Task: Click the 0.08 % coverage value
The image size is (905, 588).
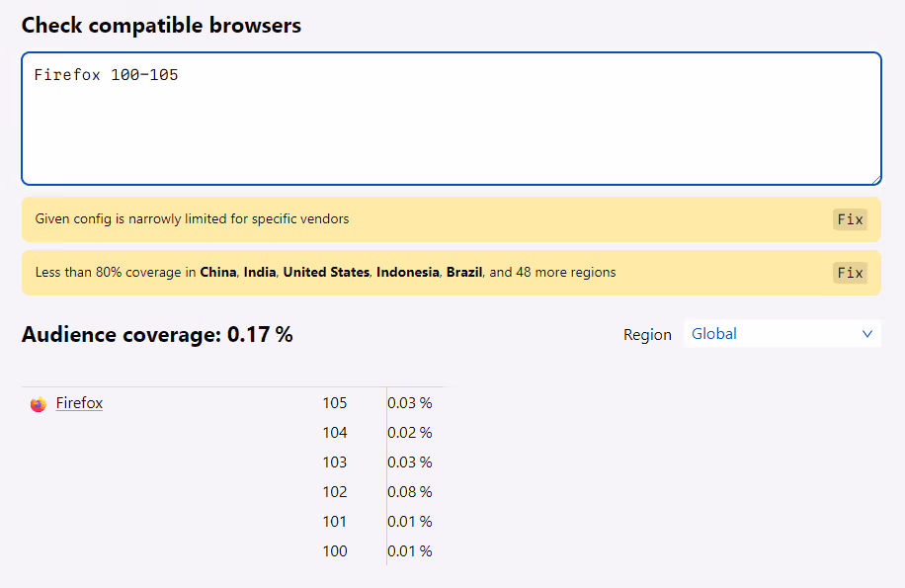Action: [x=410, y=491]
